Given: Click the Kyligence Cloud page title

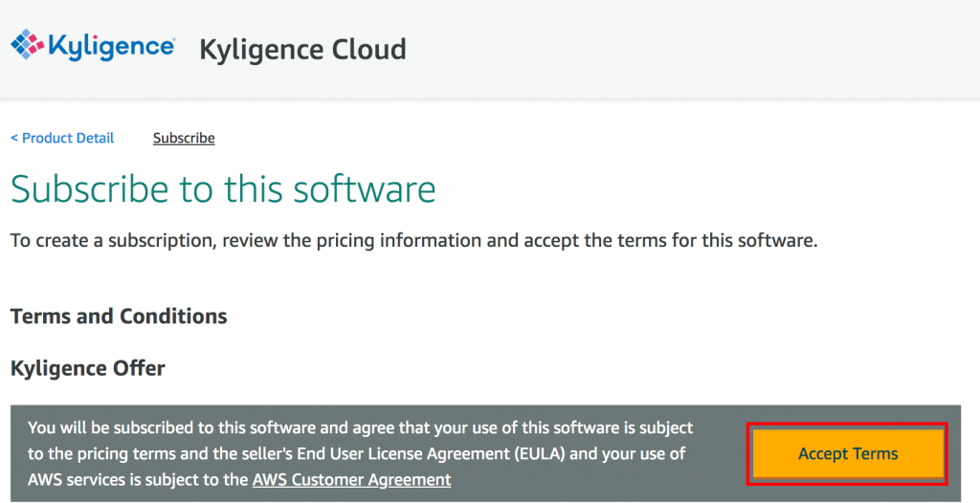Looking at the screenshot, I should coord(302,49).
